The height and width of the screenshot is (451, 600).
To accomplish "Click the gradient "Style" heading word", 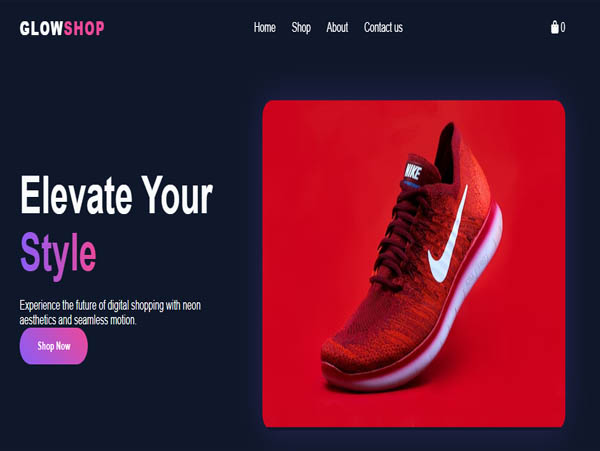I will pyautogui.click(x=58, y=254).
